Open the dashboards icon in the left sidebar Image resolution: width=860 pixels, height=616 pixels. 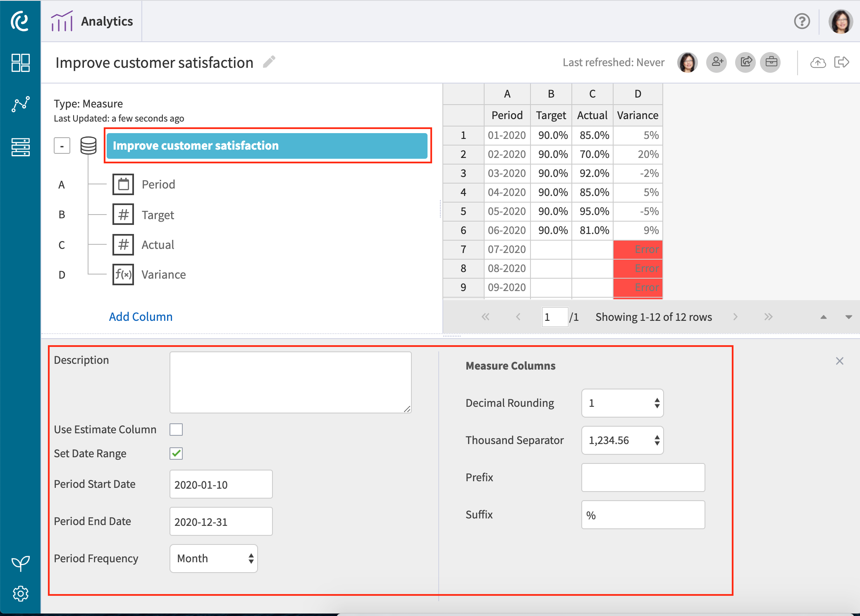[x=21, y=63]
